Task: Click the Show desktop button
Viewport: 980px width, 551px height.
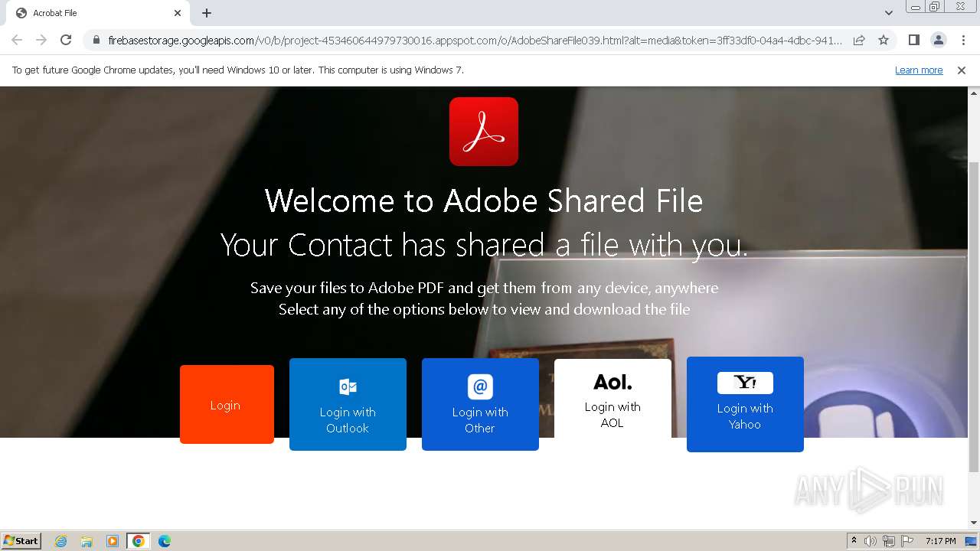Action: (x=972, y=541)
